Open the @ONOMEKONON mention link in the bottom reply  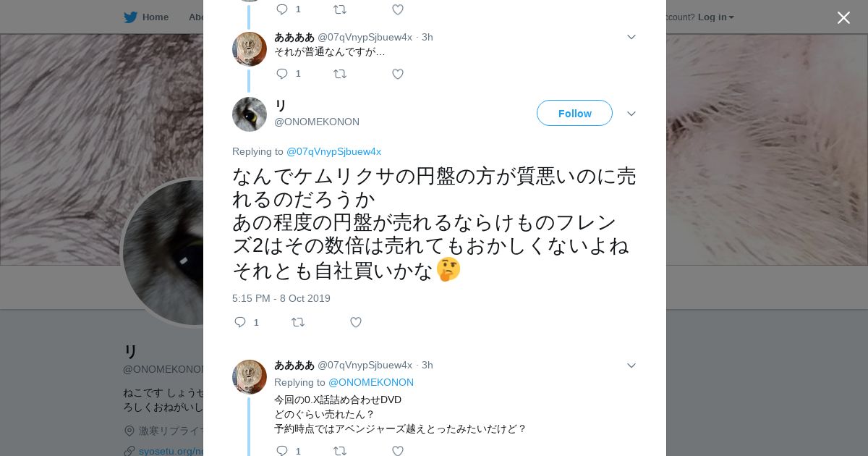[371, 382]
